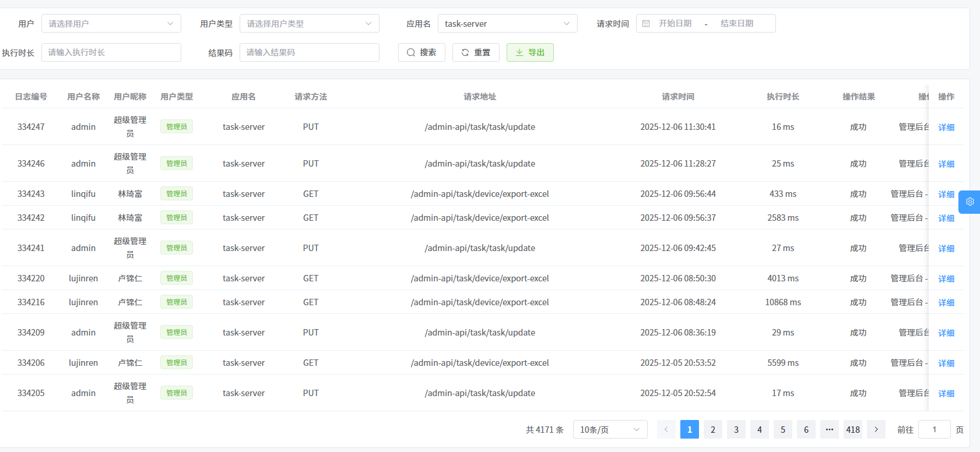Viewport: 980px width, 452px height.
Task: Change page size 10条/页 dropdown
Action: pyautogui.click(x=610, y=429)
